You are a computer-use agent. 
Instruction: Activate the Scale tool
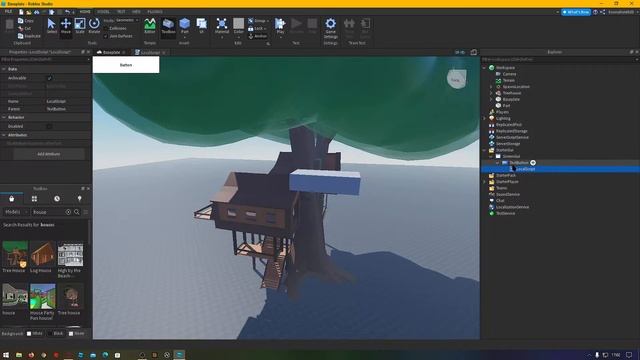click(x=80, y=26)
